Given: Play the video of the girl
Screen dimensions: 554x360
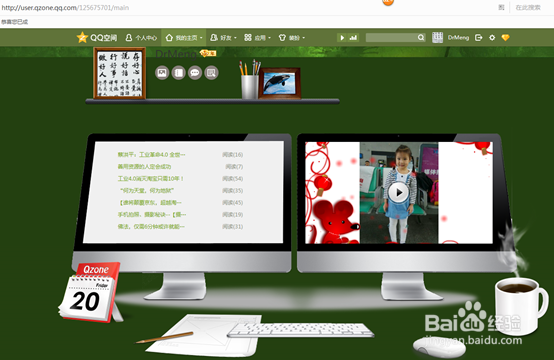Looking at the screenshot, I should (x=399, y=193).
